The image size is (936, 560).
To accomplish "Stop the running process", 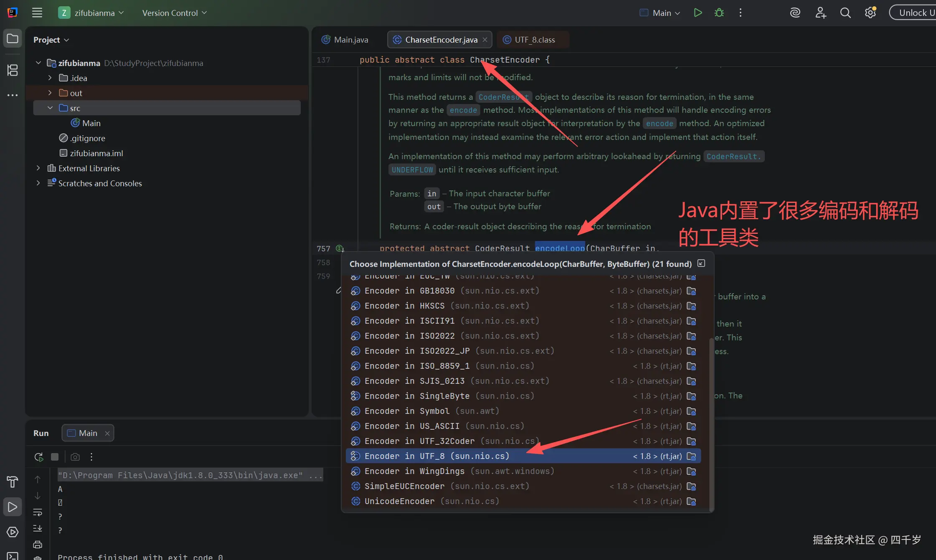I will click(x=55, y=457).
